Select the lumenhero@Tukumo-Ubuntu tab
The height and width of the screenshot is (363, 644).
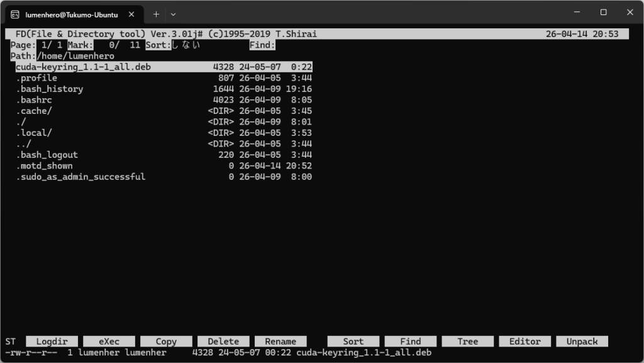71,14
